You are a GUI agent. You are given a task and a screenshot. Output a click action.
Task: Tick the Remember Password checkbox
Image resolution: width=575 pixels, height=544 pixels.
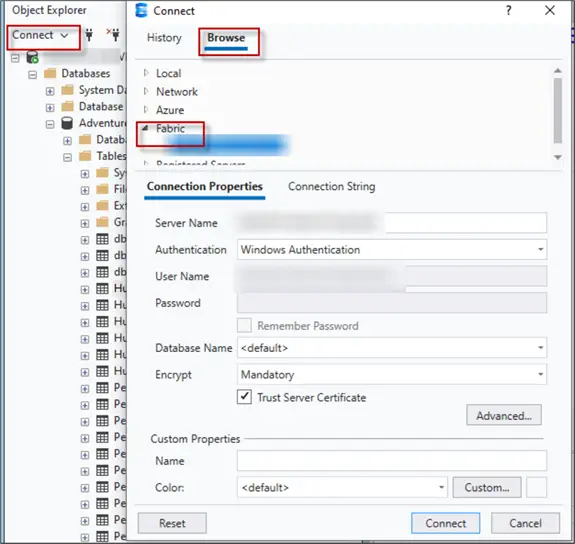pyautogui.click(x=244, y=325)
